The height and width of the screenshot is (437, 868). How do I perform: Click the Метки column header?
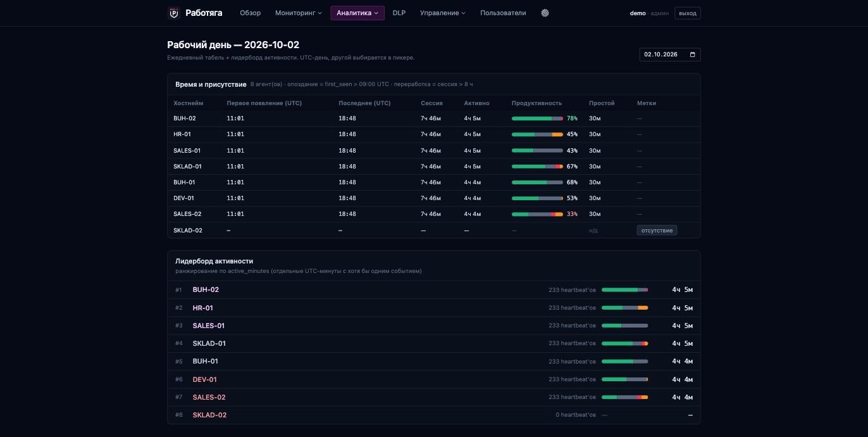(647, 103)
